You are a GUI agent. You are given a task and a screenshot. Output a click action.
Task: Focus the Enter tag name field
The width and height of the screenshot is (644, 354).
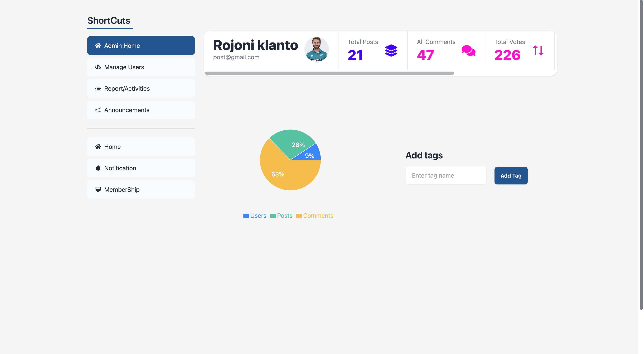click(446, 175)
